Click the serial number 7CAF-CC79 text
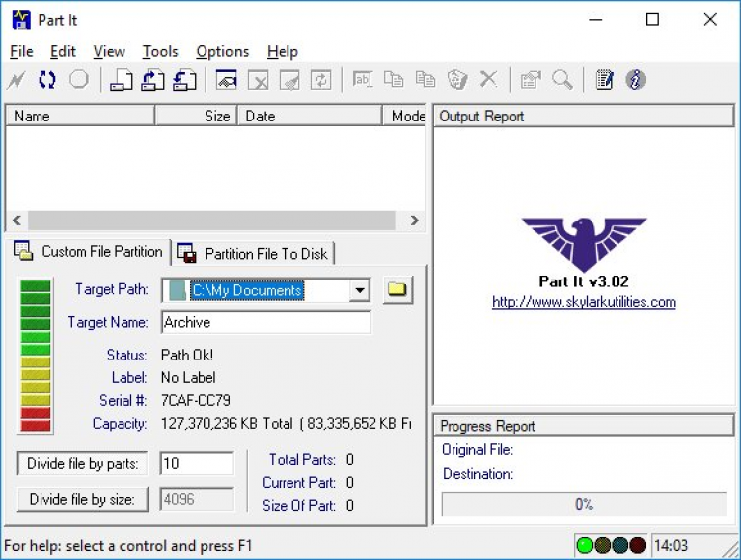 pyautogui.click(x=196, y=400)
